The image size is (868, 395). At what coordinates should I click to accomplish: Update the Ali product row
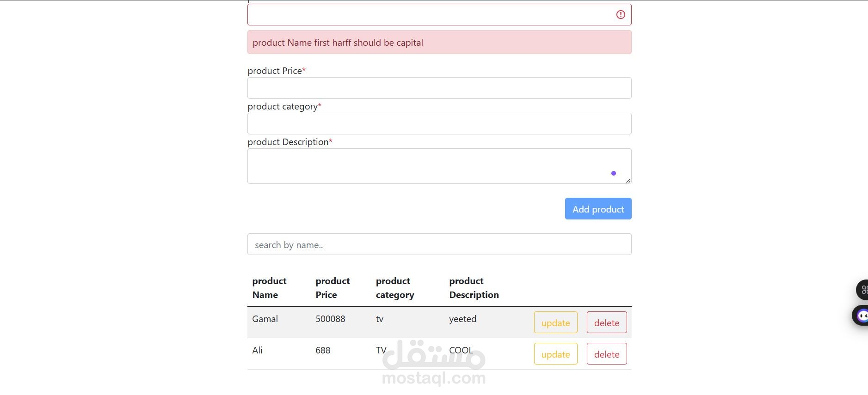[555, 354]
